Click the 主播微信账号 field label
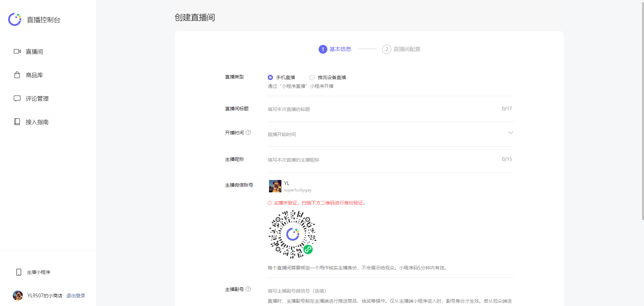644x306 pixels. tap(239, 185)
